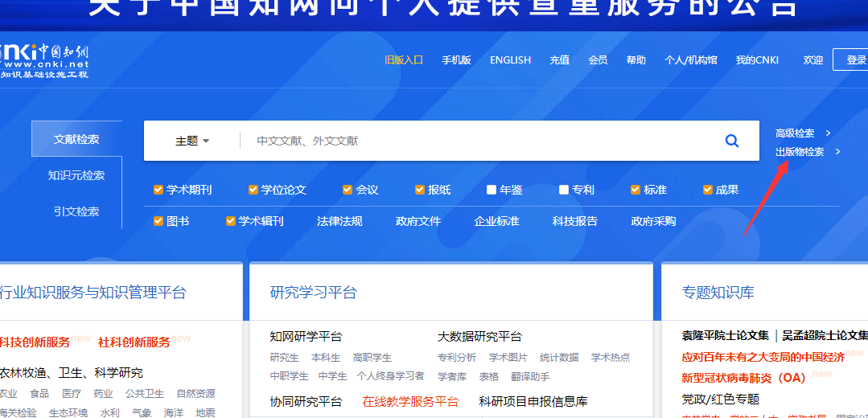
Task: Open 个人/机构馆 in top navigation
Action: (691, 60)
